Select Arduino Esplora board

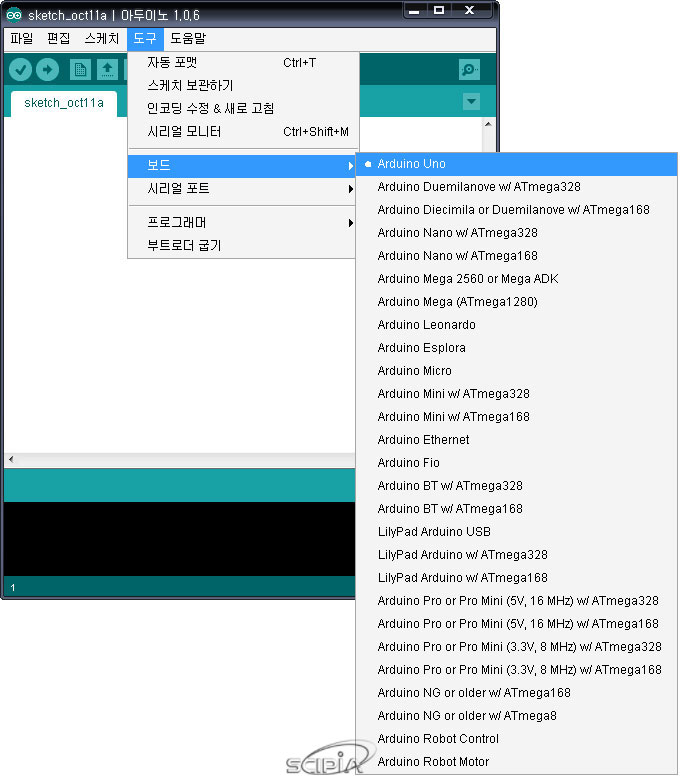coord(516,348)
